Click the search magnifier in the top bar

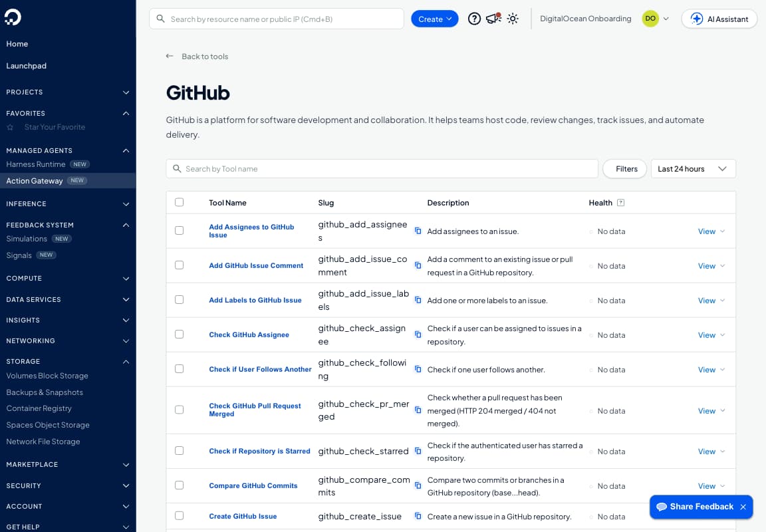coord(160,19)
